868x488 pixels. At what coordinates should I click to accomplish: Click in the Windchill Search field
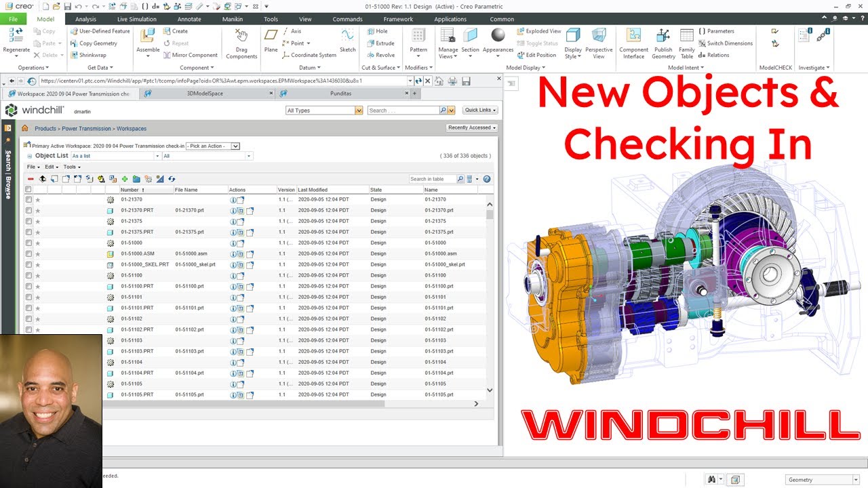[x=403, y=110]
